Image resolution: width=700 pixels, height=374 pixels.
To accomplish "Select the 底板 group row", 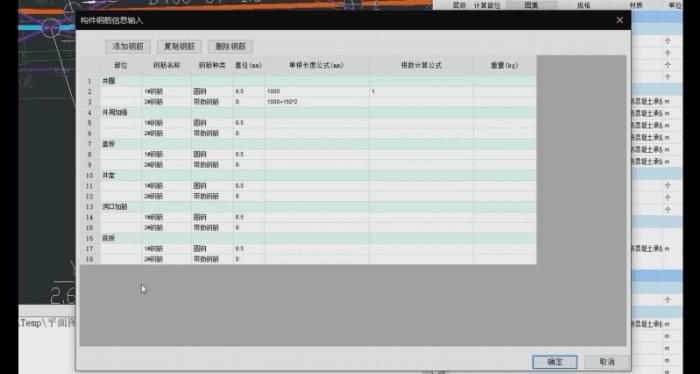I will click(x=318, y=238).
